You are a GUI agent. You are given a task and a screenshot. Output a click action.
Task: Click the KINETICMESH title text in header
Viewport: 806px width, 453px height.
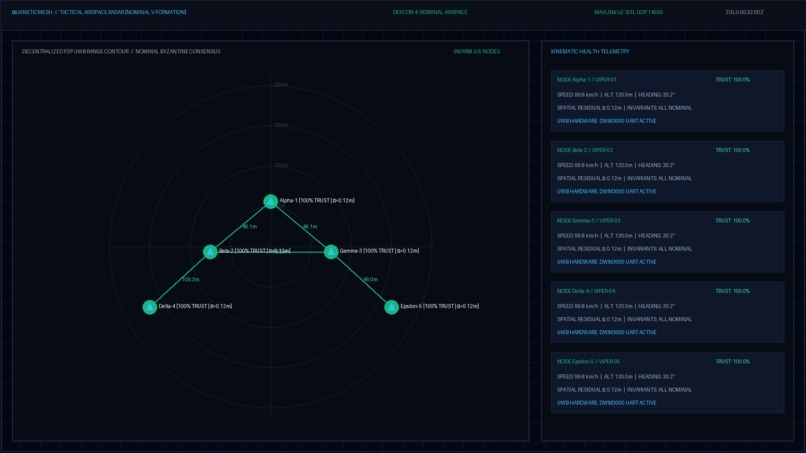(x=35, y=12)
